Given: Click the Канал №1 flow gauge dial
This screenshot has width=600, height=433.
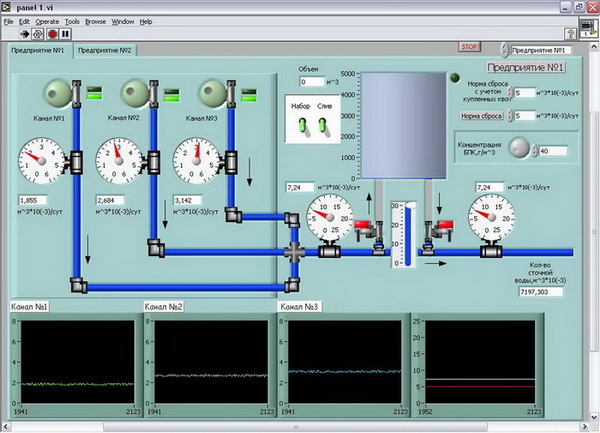Looking at the screenshot, I should [41, 161].
